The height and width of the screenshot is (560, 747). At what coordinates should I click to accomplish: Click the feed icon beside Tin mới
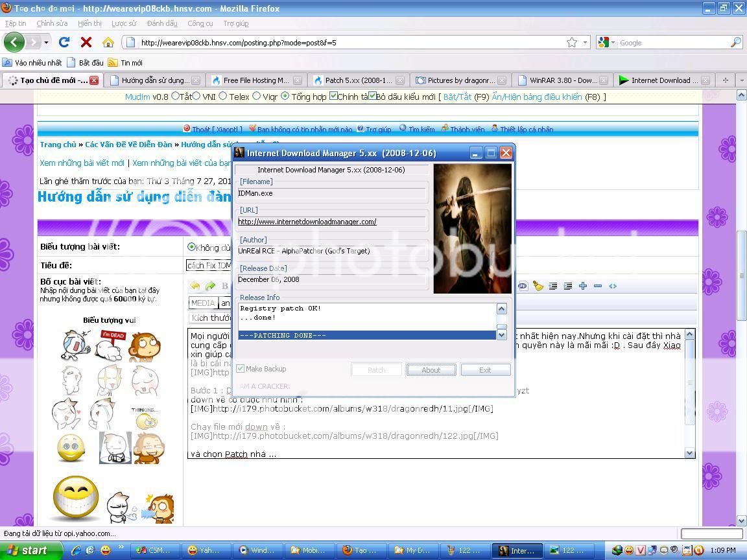112,62
